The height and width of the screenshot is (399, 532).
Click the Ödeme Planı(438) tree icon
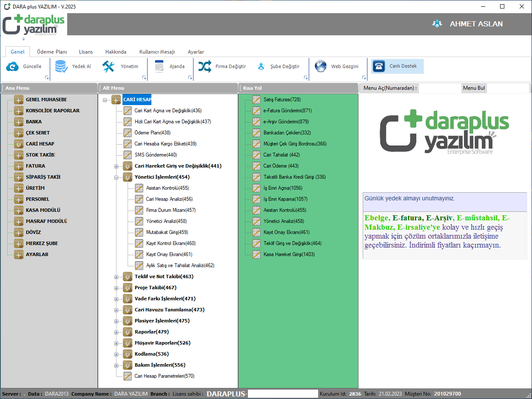click(x=128, y=133)
